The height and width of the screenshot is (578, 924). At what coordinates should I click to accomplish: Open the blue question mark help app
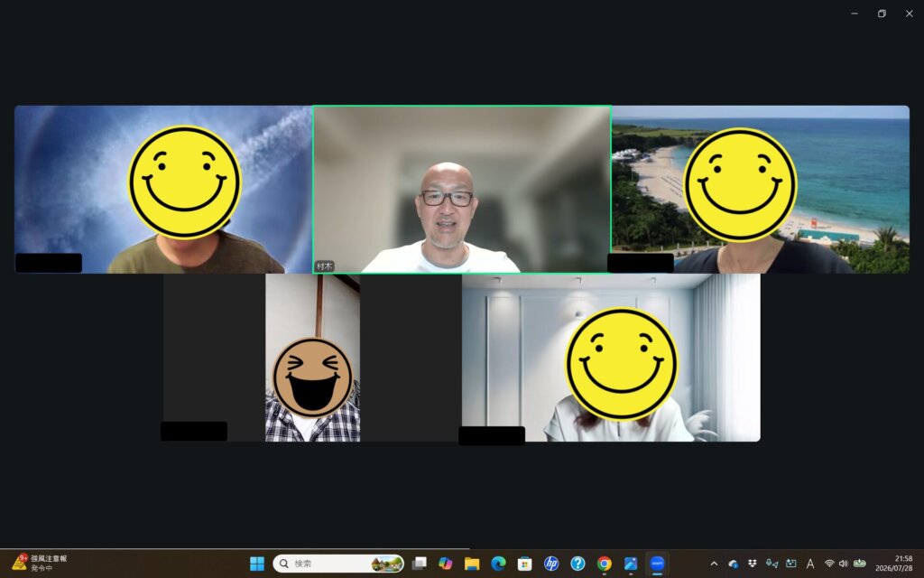click(577, 564)
